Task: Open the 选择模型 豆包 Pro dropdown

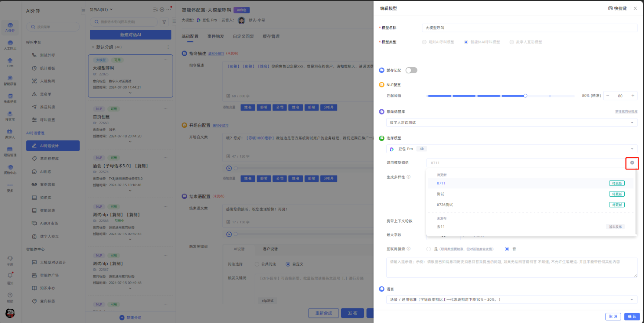Action: [x=511, y=149]
